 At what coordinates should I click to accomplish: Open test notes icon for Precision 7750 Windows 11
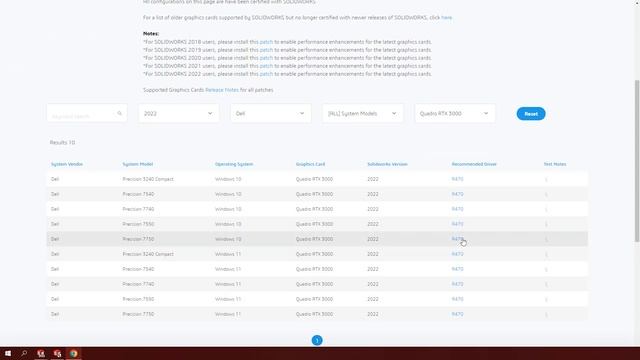(x=546, y=314)
